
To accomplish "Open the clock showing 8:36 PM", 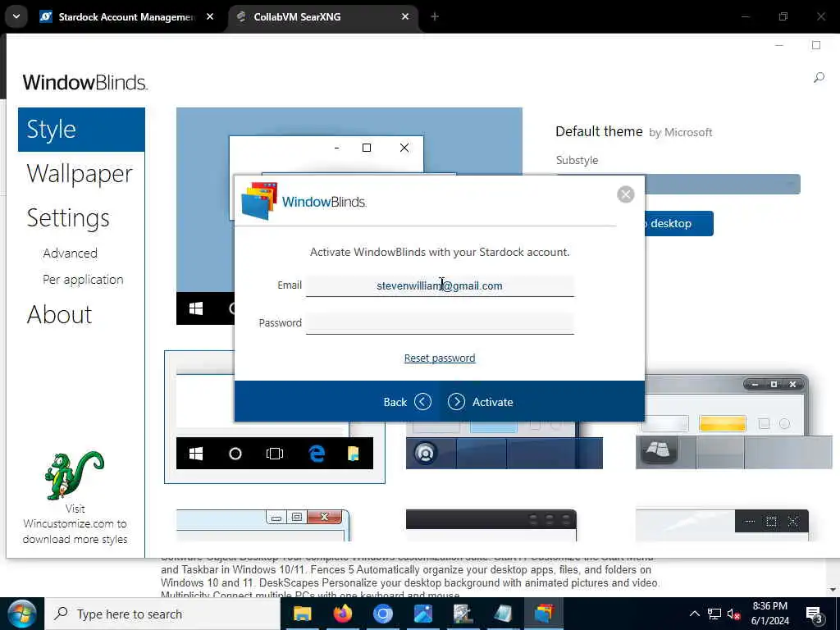I will (769, 614).
